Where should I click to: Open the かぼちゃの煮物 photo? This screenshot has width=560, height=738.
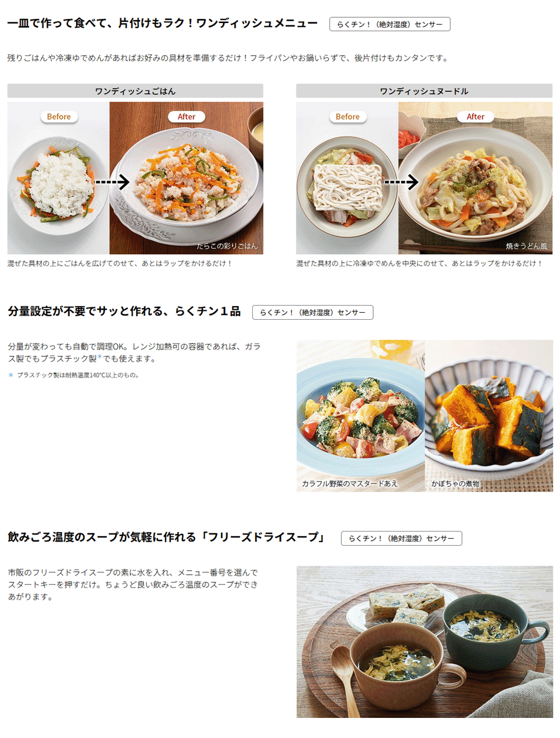[489, 416]
